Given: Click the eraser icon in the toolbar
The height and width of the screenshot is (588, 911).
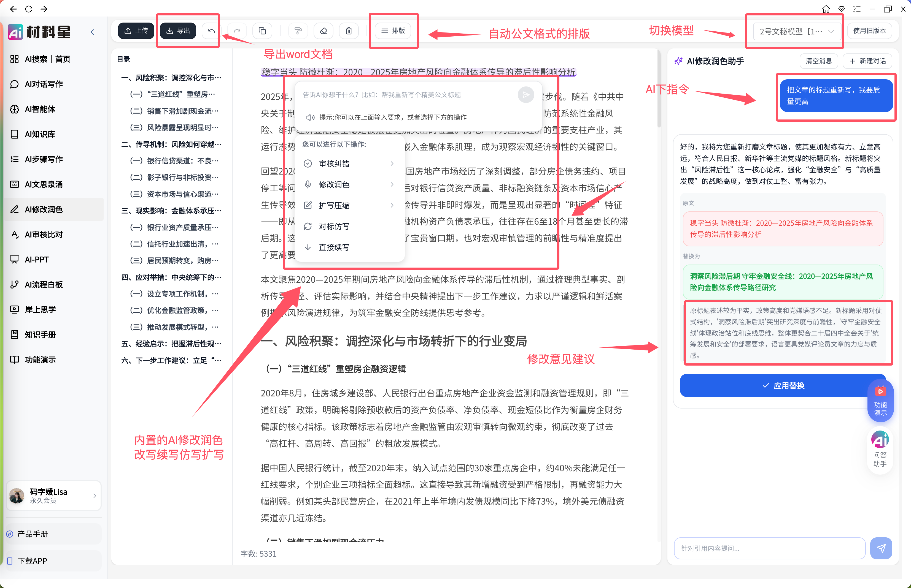Looking at the screenshot, I should tap(323, 31).
